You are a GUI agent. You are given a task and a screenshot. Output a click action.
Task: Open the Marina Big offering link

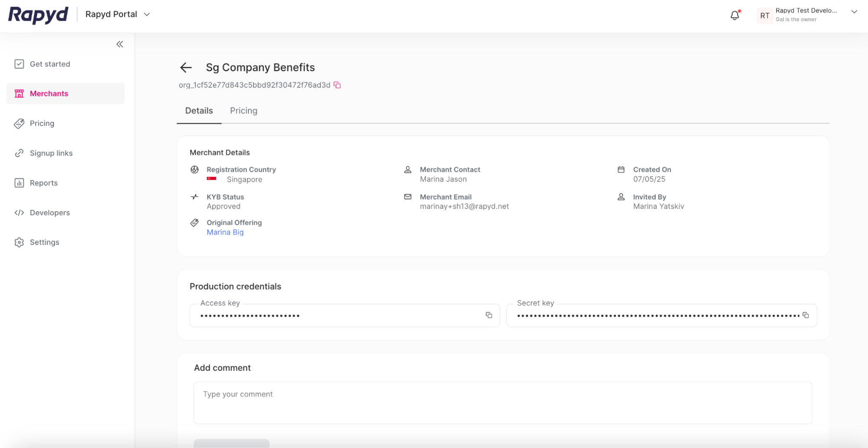(x=225, y=232)
